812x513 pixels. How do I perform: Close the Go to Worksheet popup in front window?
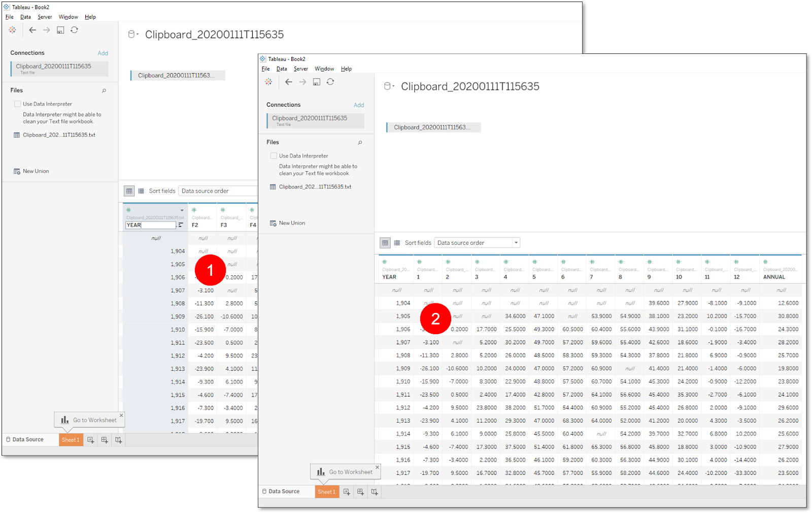(377, 467)
